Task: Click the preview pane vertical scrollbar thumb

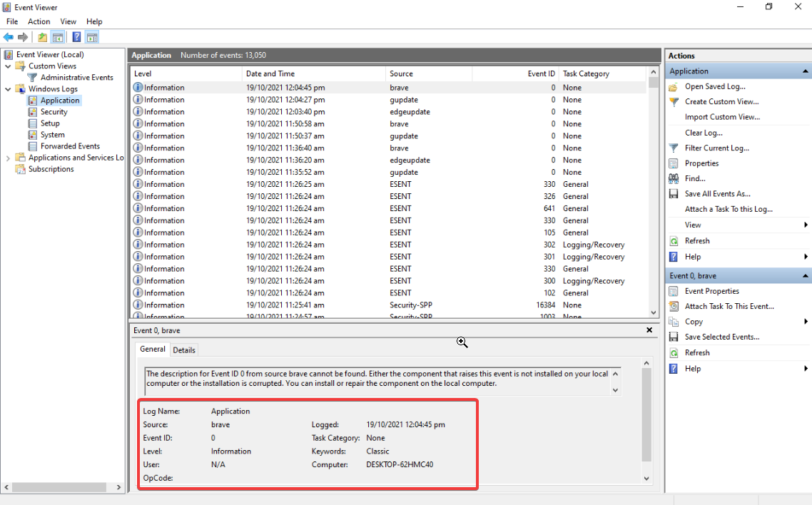Action: coord(646,415)
